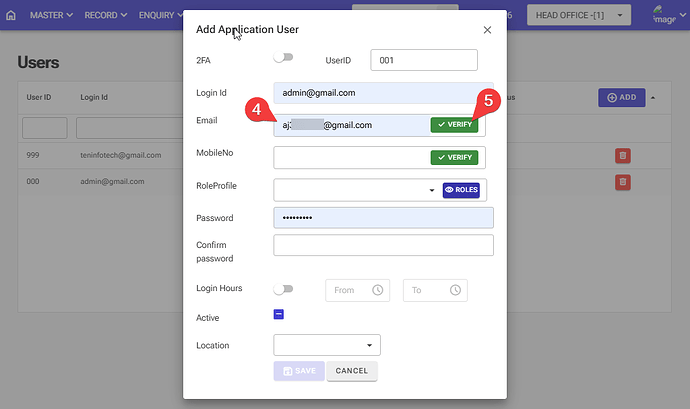Click VERIFY beside the MobileNo field
The height and width of the screenshot is (409, 690).
coord(454,158)
